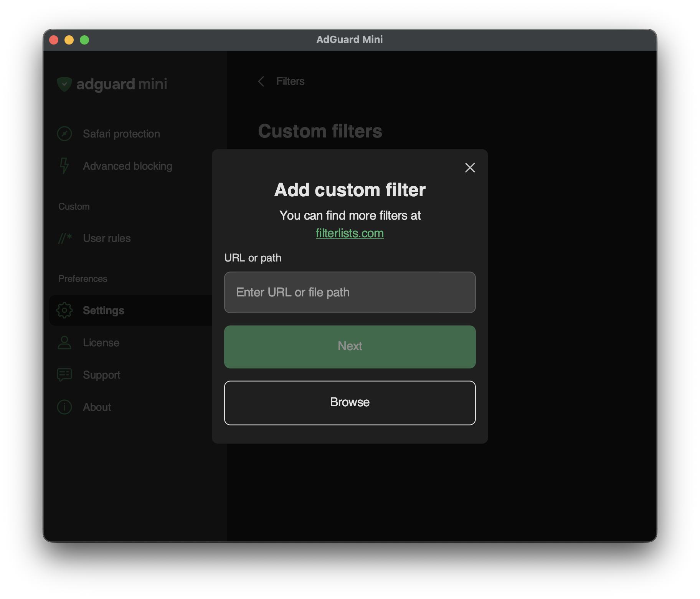Image resolution: width=700 pixels, height=599 pixels.
Task: Click the AdGuard Mini shield logo
Action: coord(64,84)
